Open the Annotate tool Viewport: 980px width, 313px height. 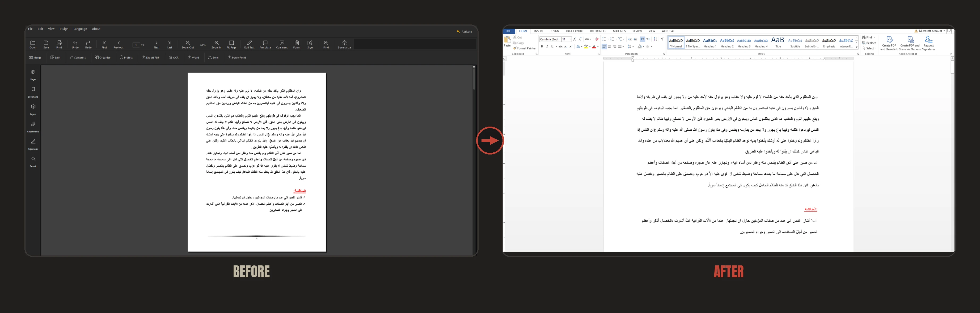point(265,45)
